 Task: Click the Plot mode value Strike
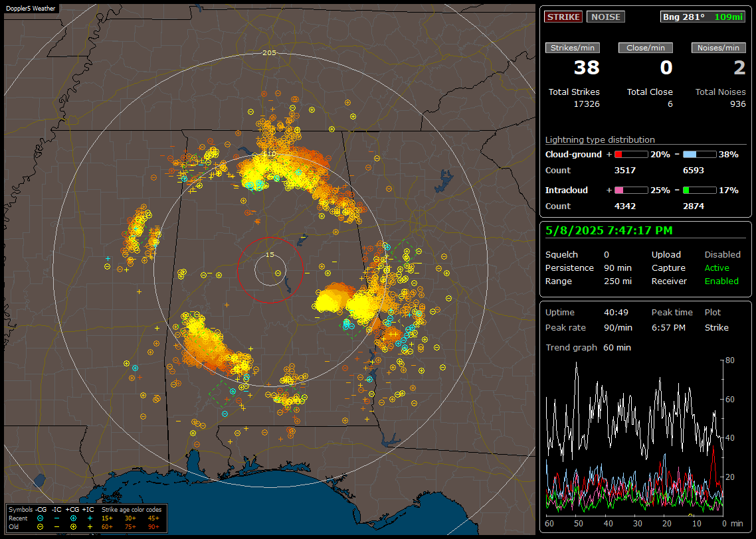click(716, 327)
